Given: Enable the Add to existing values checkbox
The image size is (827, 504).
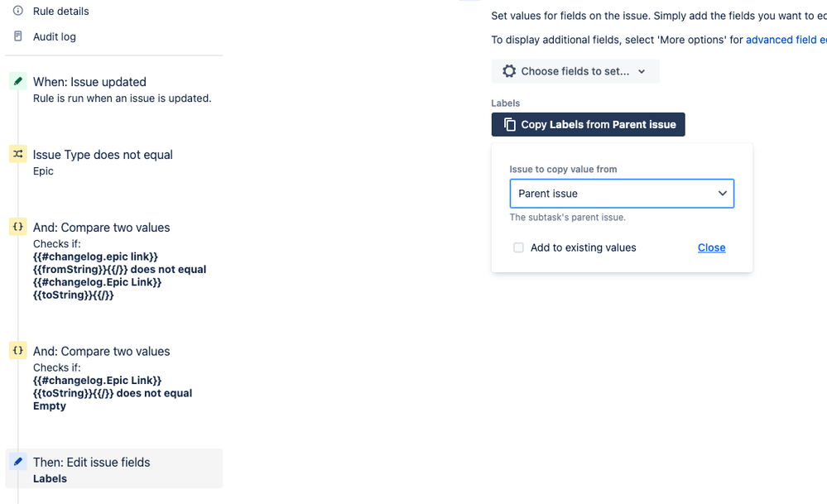Looking at the screenshot, I should [520, 247].
